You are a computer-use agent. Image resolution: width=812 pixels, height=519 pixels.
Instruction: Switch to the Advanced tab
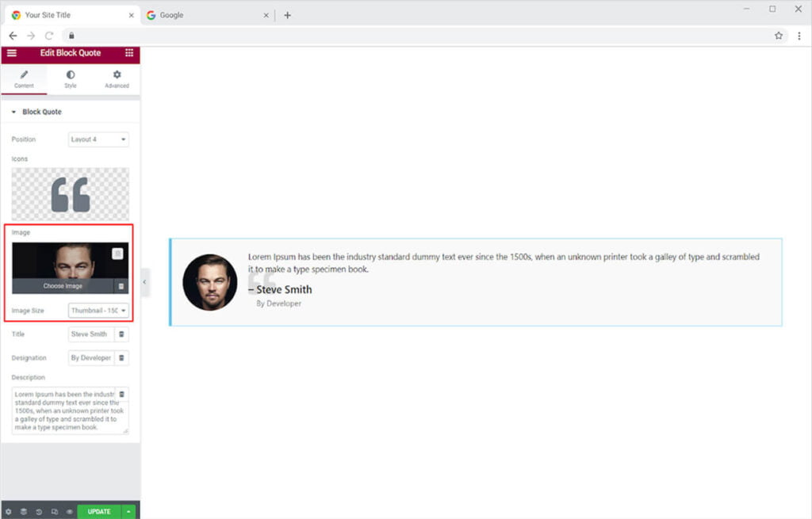[x=117, y=79]
